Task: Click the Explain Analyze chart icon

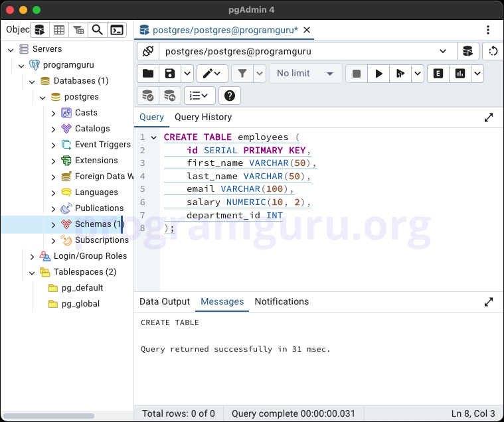Action: (460, 74)
